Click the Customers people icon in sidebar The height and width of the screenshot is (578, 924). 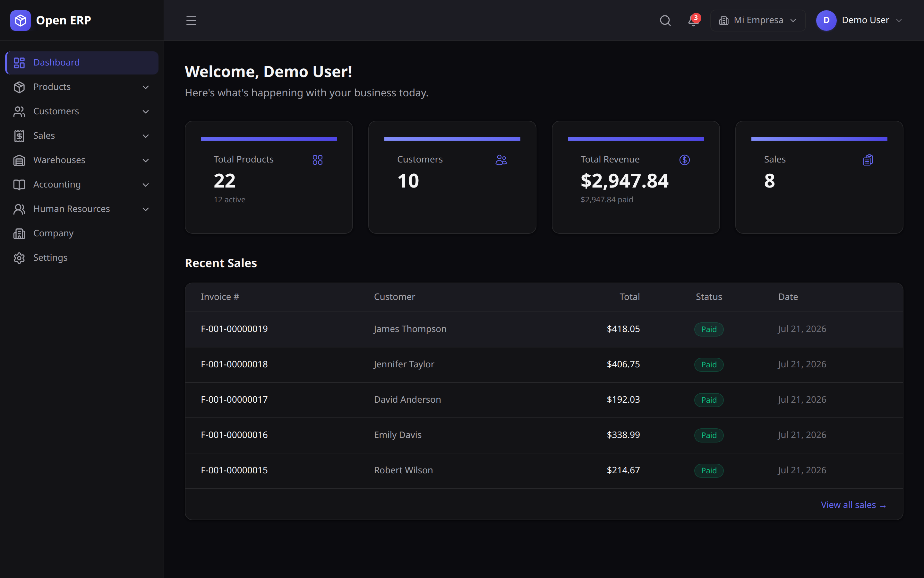click(19, 112)
